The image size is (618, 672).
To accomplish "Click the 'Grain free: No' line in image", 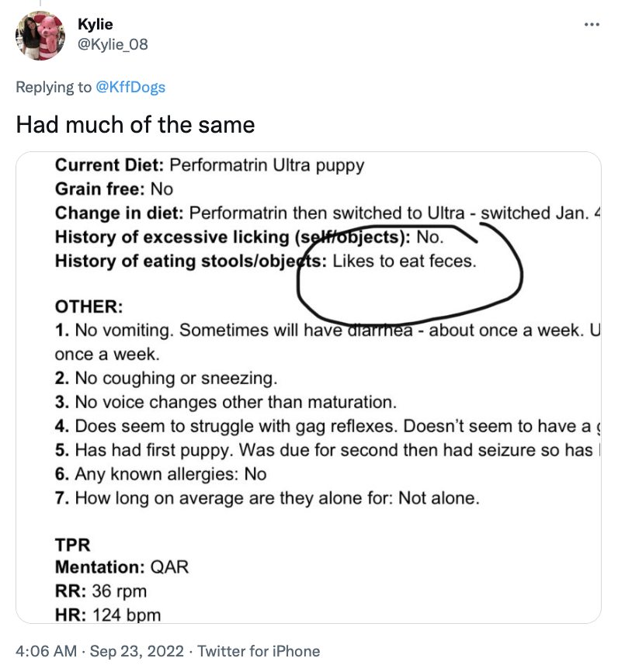I will [x=114, y=189].
